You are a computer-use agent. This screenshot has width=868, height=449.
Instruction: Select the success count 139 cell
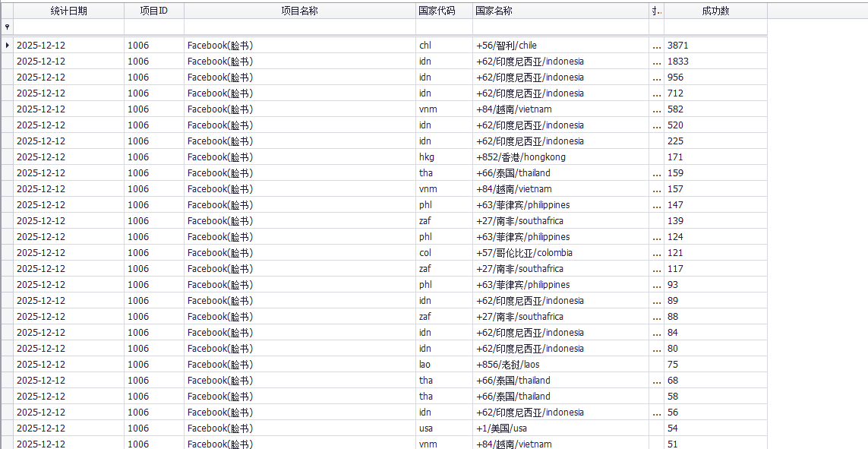coord(716,221)
